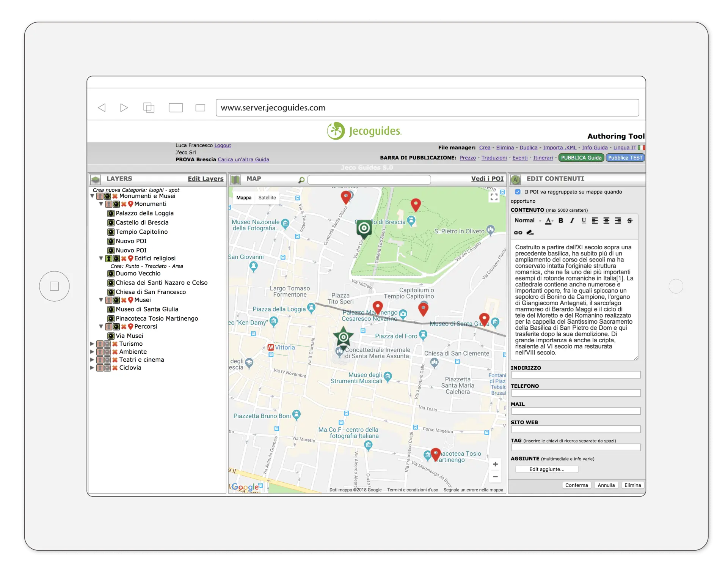
Task: Click the PUBBLICA Guida button
Action: pos(581,158)
